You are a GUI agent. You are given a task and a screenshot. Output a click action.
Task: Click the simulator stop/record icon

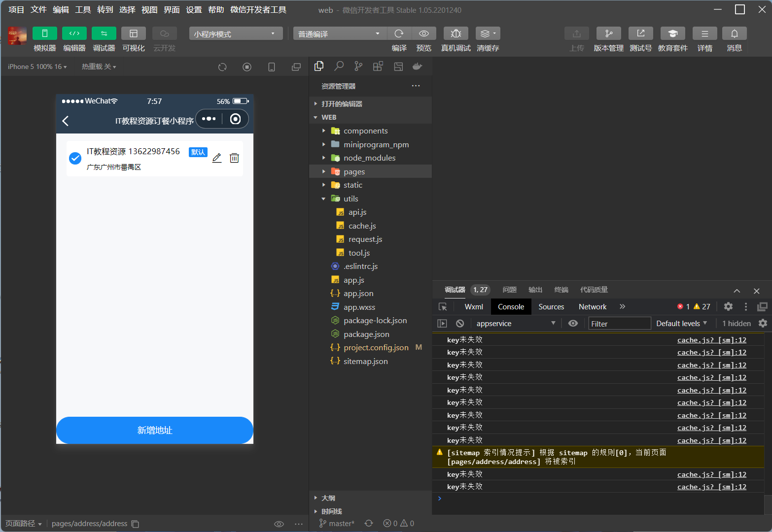(x=247, y=67)
